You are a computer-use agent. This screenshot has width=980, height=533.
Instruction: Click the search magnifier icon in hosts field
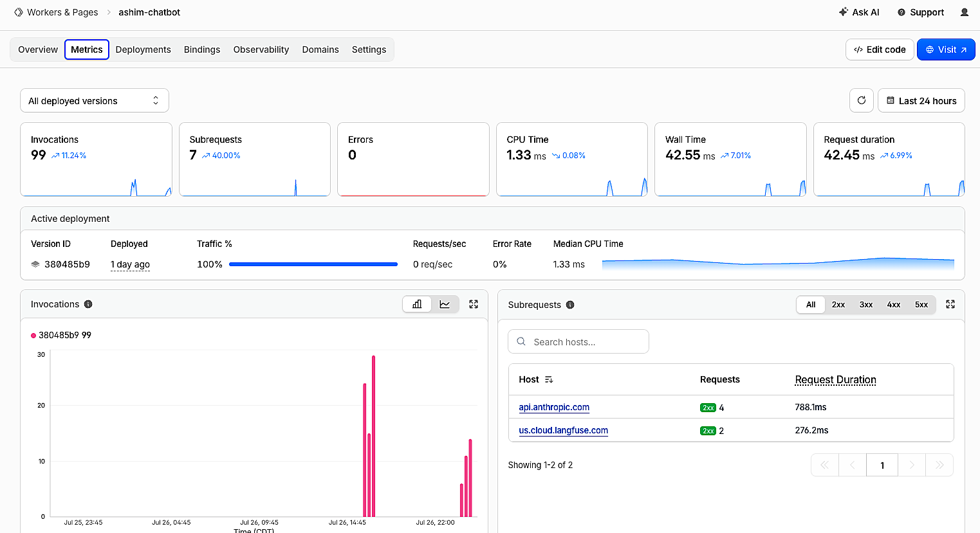(x=521, y=341)
